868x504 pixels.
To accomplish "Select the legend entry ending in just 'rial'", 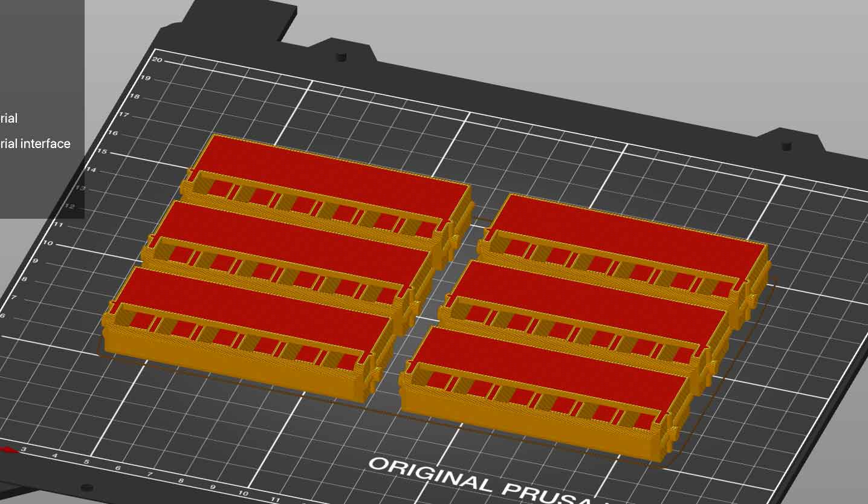I will click(8, 118).
